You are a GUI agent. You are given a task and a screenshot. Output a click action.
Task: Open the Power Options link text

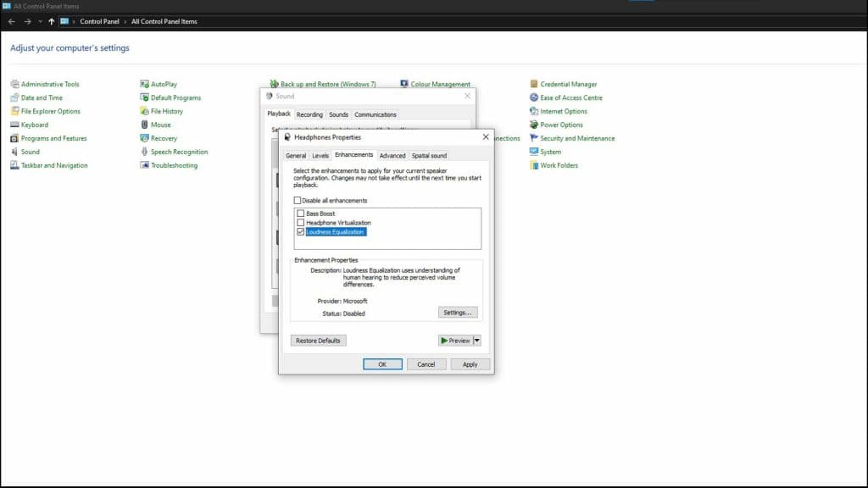[x=561, y=125]
